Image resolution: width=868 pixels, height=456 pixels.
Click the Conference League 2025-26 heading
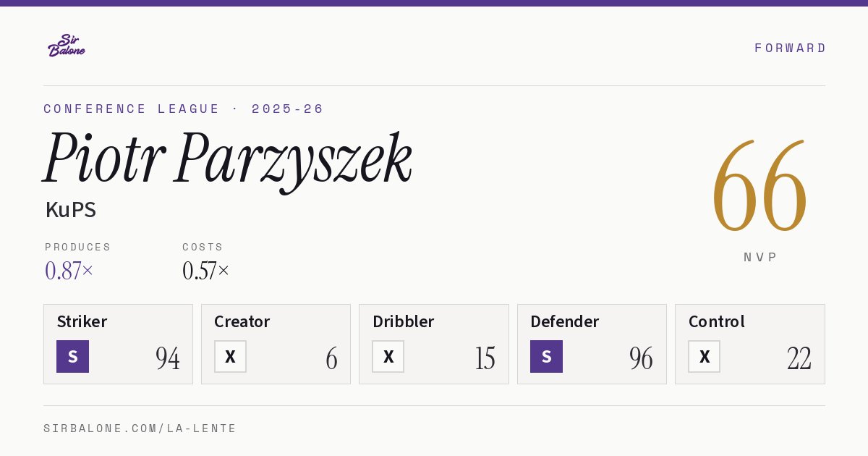pyautogui.click(x=184, y=109)
